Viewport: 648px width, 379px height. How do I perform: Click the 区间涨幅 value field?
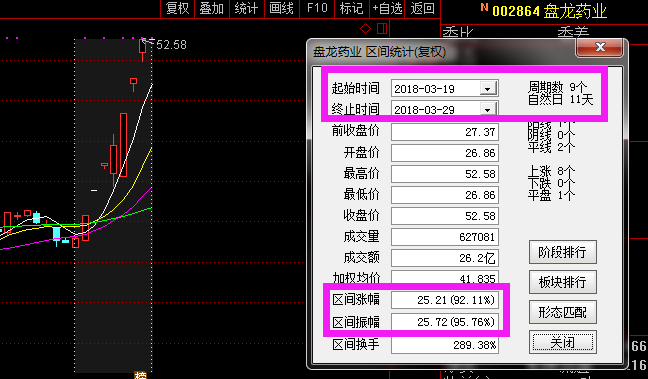tap(445, 300)
